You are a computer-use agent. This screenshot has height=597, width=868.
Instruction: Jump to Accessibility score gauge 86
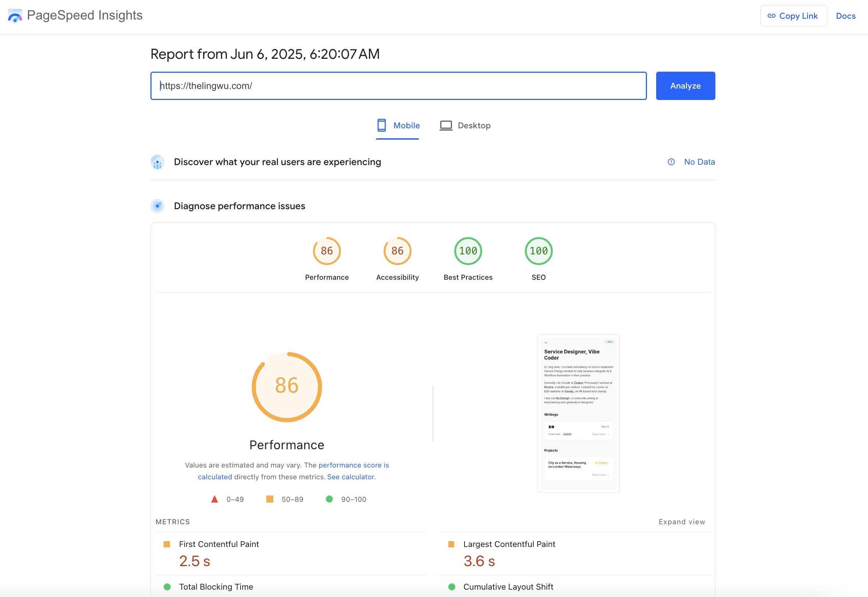click(397, 251)
